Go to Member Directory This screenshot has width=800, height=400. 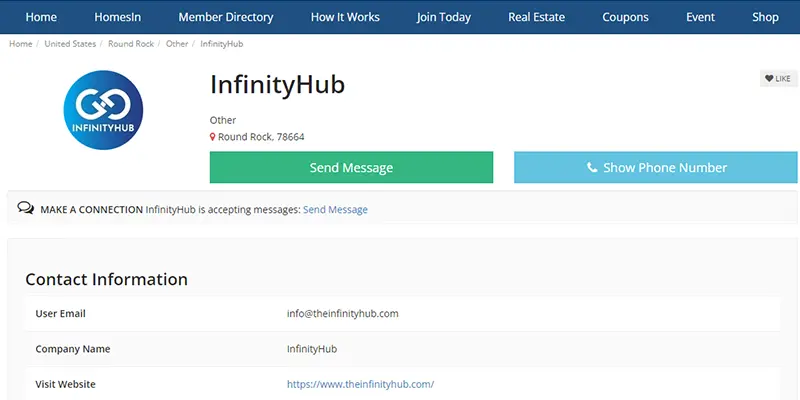(226, 17)
